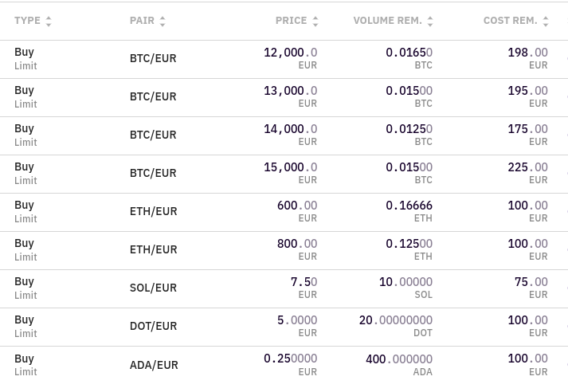Click the sort arrows next to TYPE
The height and width of the screenshot is (392, 568).
point(49,22)
